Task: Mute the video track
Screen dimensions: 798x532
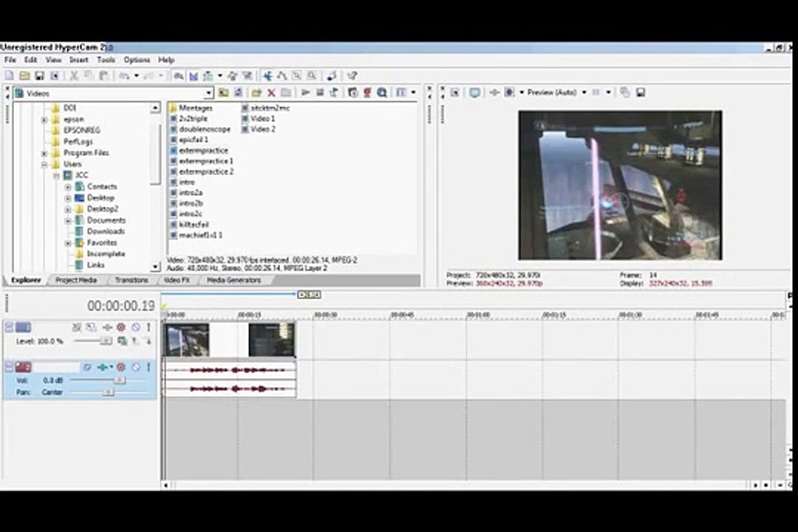Action: tap(136, 327)
